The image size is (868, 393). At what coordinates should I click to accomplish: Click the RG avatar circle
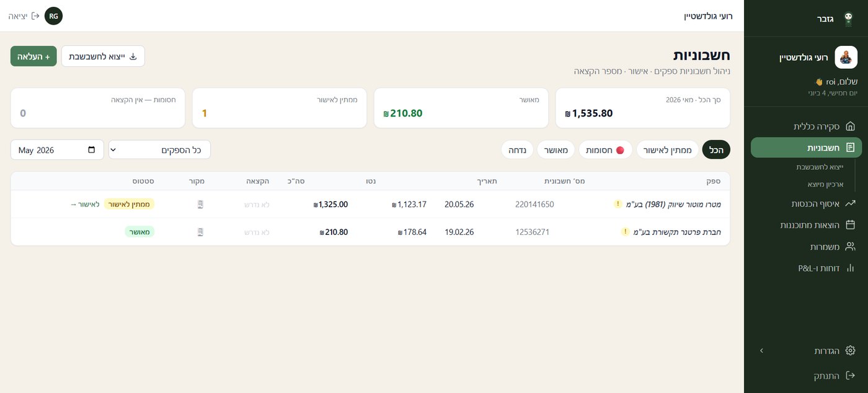pyautogui.click(x=53, y=16)
